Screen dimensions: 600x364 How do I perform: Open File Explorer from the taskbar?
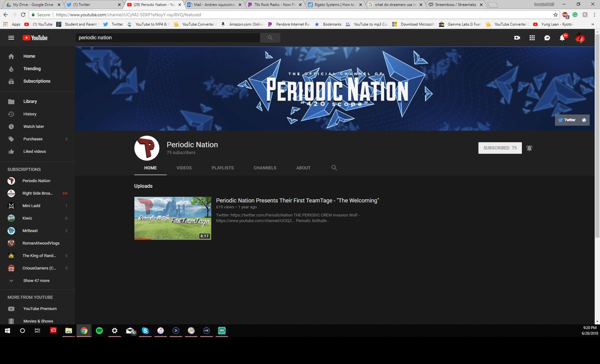pos(69,331)
